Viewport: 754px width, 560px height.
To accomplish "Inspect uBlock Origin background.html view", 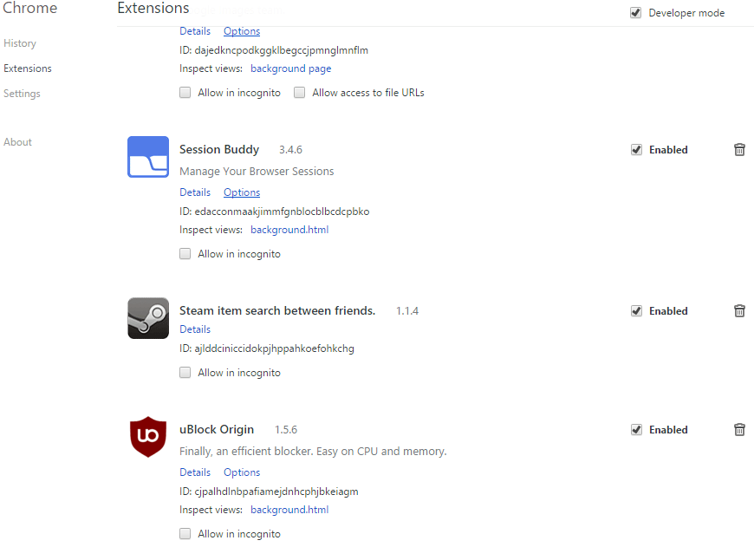I will [289, 510].
